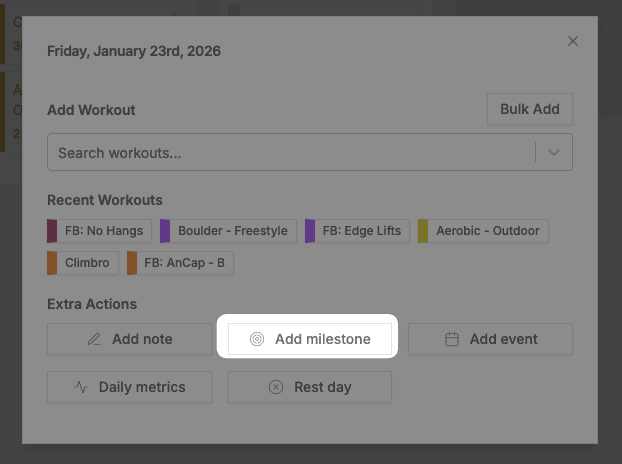Click the calendar icon on Add event
The image size is (622, 464).
click(x=452, y=339)
